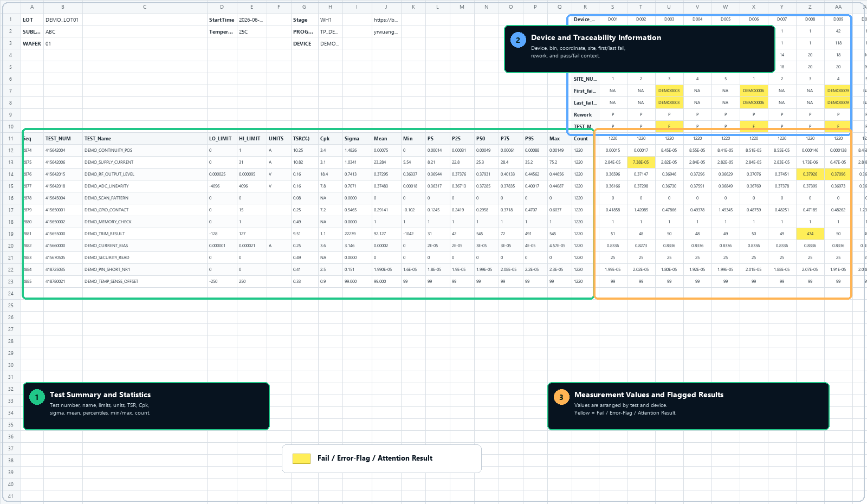867x504 pixels.
Task: Select the DEMO_CONTINUITY_POS test name cell
Action: pyautogui.click(x=145, y=151)
